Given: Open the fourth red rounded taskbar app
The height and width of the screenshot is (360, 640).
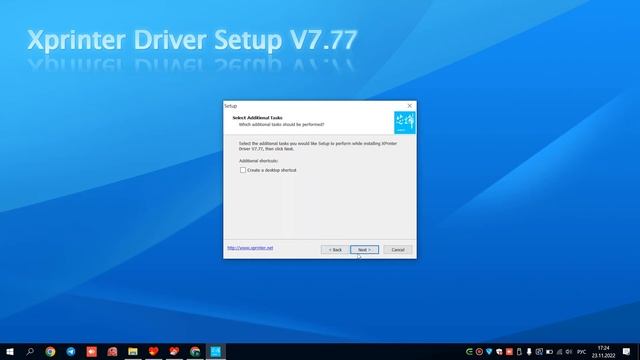Looking at the screenshot, I should pyautogui.click(x=112, y=351).
